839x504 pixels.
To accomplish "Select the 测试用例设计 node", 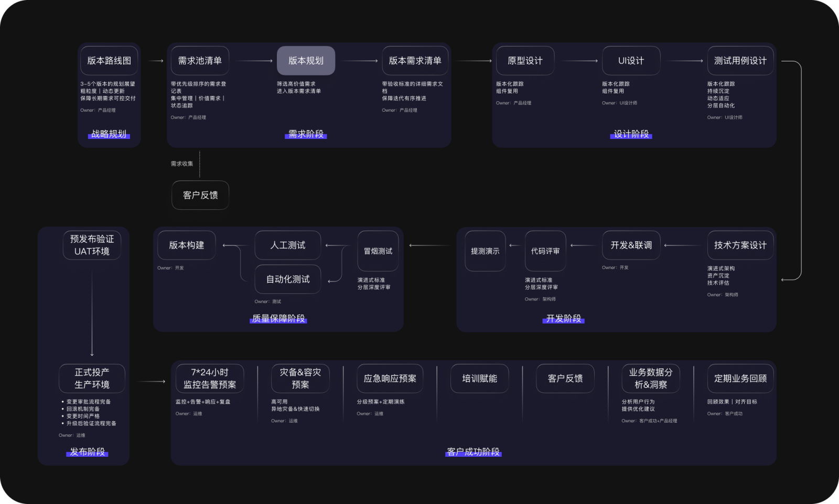I will (740, 61).
